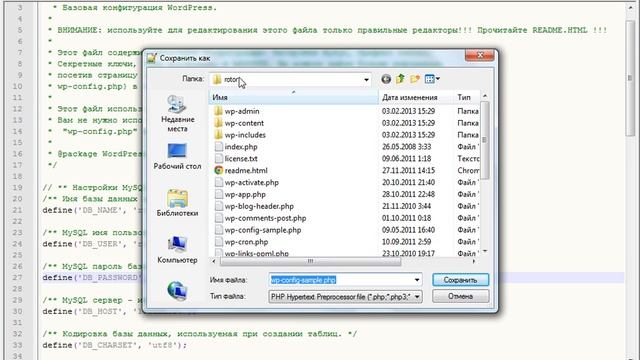Click the editor window vertical scrollbar
640x360 pixels.
tap(630, 78)
